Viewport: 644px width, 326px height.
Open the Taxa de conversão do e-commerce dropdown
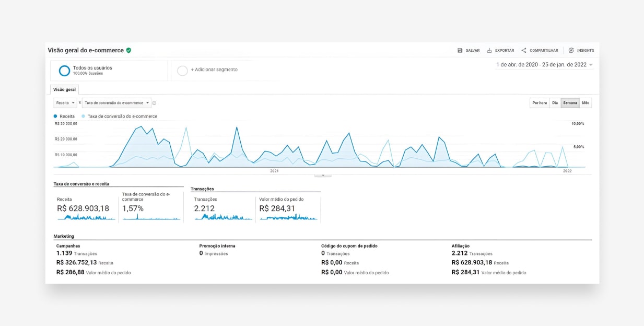point(116,103)
